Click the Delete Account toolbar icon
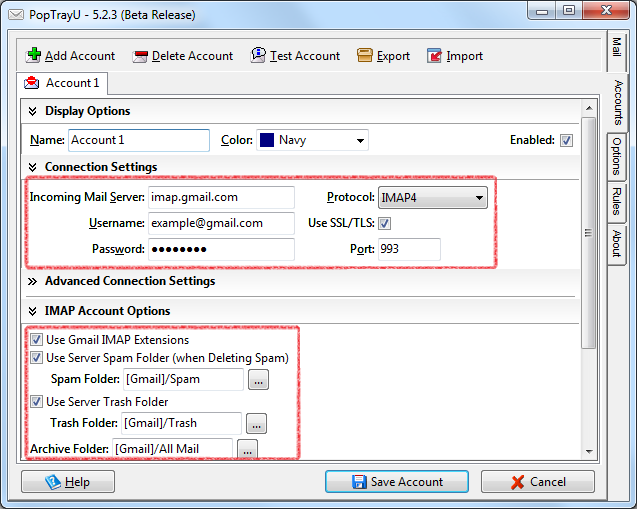Image resolution: width=637 pixels, height=509 pixels. tap(140, 56)
